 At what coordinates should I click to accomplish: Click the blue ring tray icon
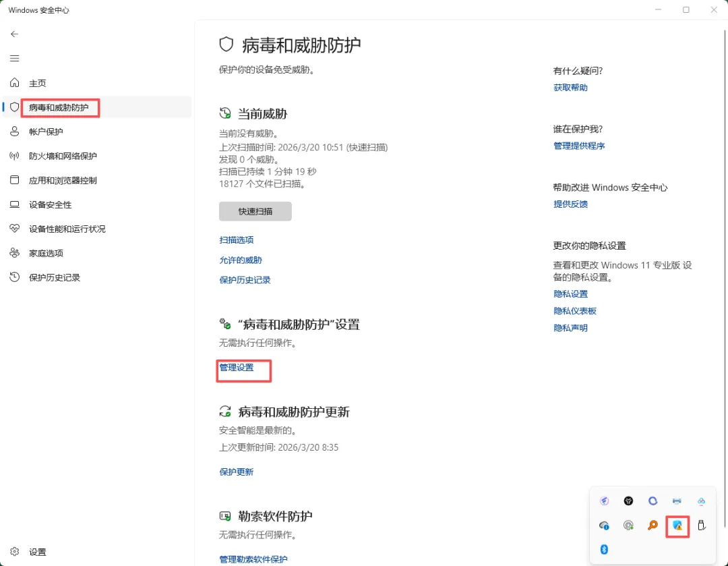coord(653,501)
